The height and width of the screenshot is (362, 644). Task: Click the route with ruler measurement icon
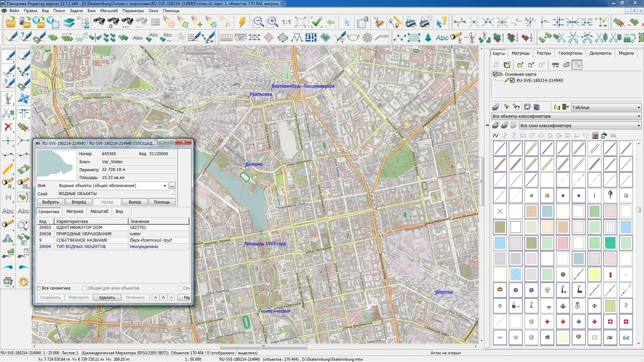tap(395, 22)
